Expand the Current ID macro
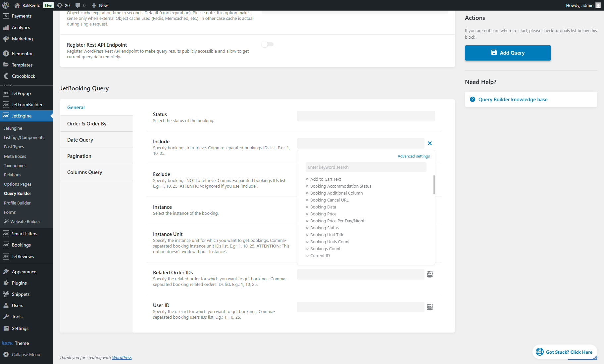Screen dimensions: 604x364 point(318,255)
